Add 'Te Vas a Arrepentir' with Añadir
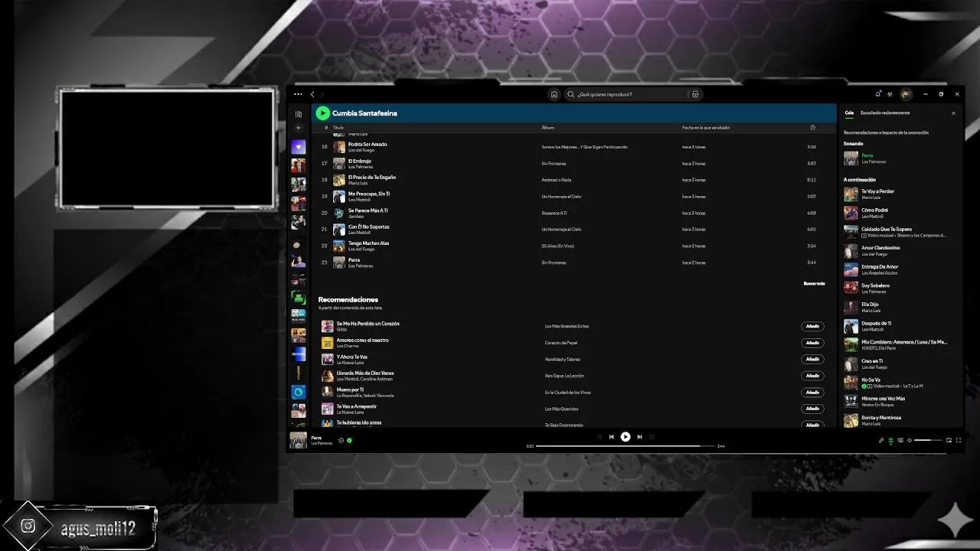Screen dimensions: 980x551 pyautogui.click(x=812, y=409)
